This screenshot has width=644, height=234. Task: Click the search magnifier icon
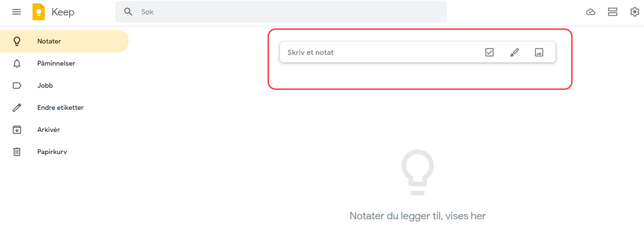(128, 12)
